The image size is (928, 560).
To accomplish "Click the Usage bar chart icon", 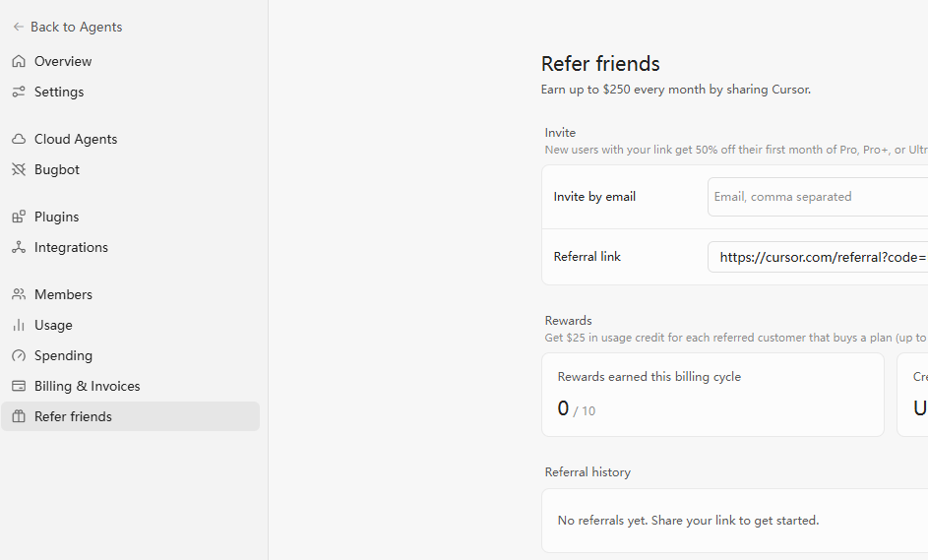I will pos(19,325).
